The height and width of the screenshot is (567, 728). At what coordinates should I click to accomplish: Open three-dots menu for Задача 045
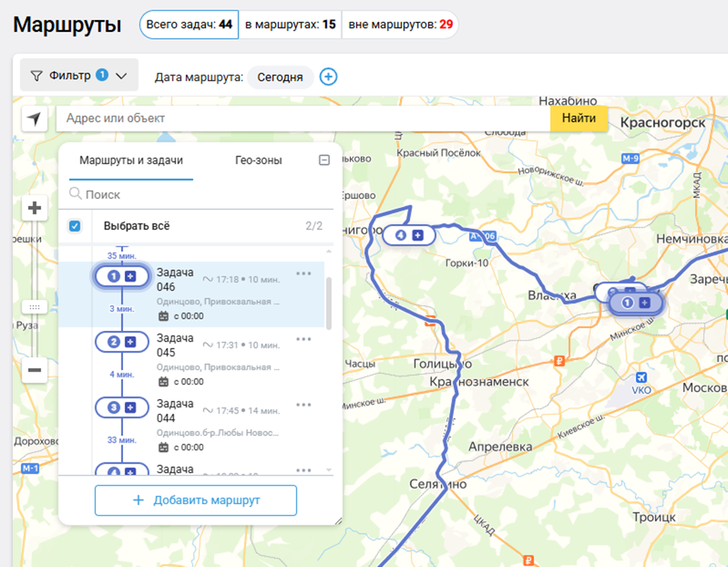pos(304,339)
